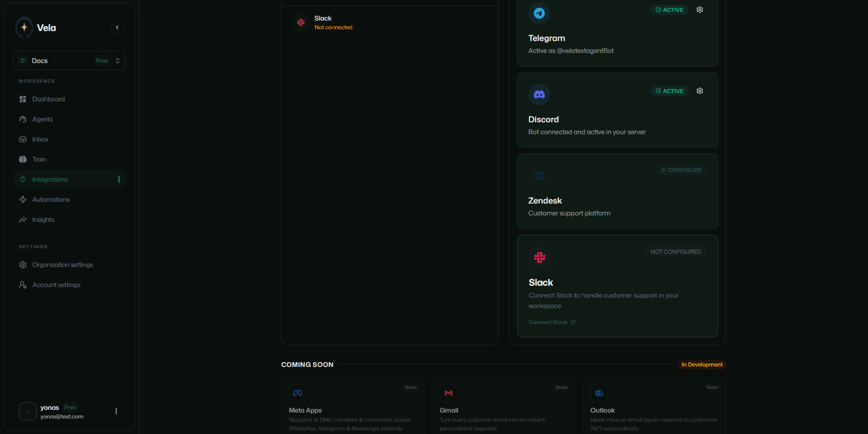
Task: Select the Slack Not connected row
Action: [390, 22]
